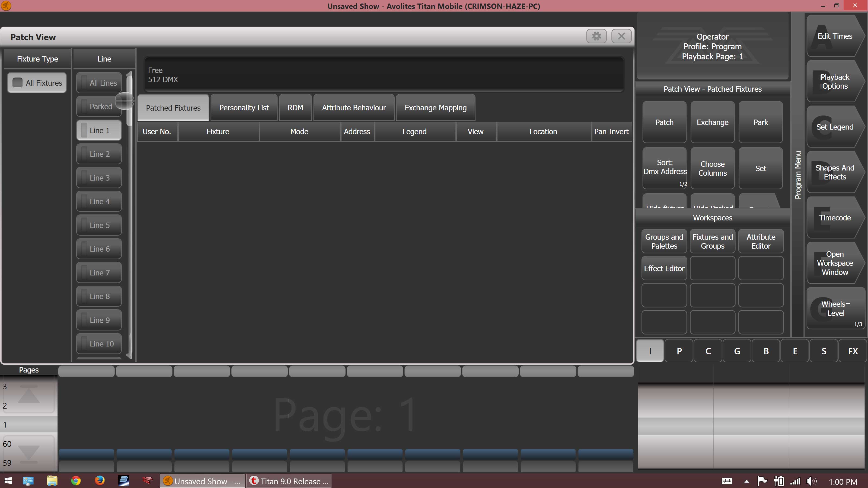Image resolution: width=868 pixels, height=488 pixels.
Task: Select Line 5 in the line list
Action: click(x=99, y=225)
